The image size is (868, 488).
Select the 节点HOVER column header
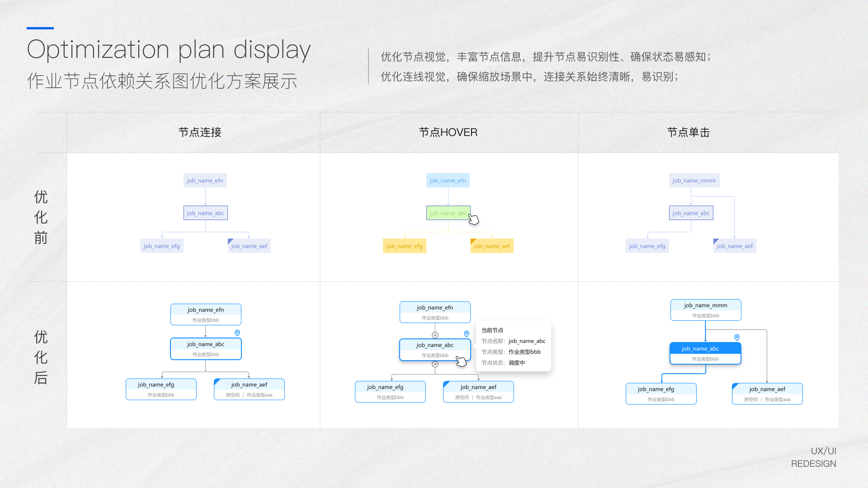click(x=448, y=132)
